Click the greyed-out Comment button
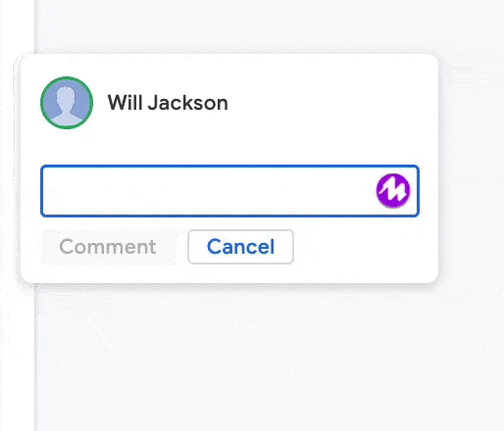 coord(108,247)
